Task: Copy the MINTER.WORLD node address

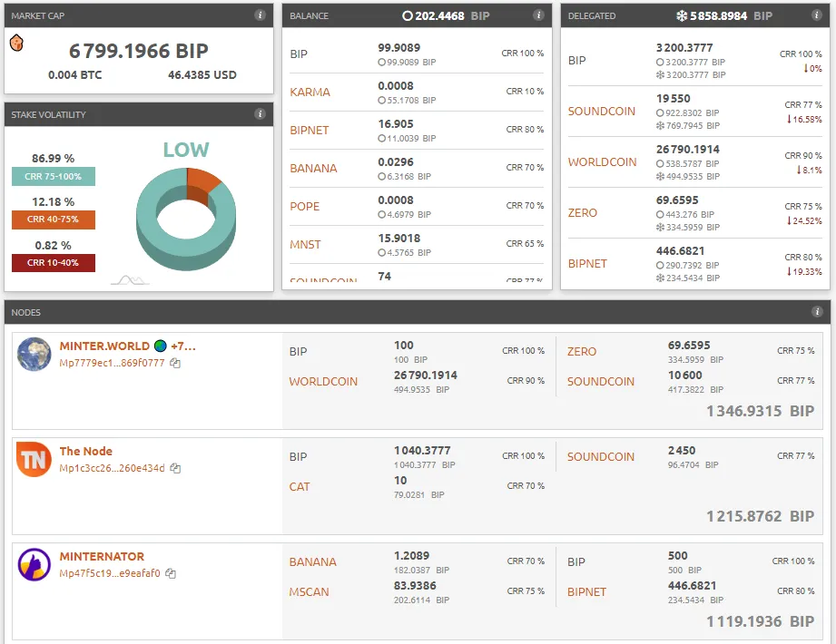Action: coord(175,364)
